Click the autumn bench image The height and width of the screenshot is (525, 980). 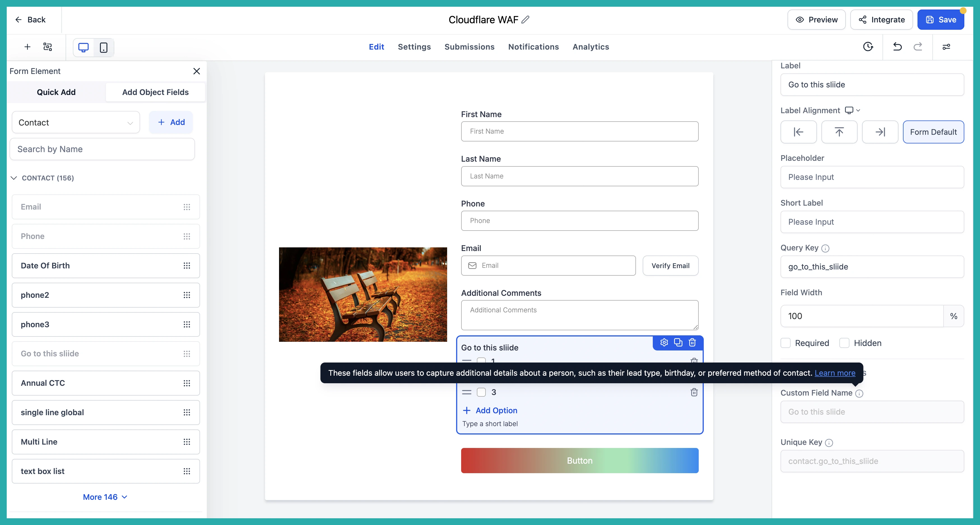point(363,294)
